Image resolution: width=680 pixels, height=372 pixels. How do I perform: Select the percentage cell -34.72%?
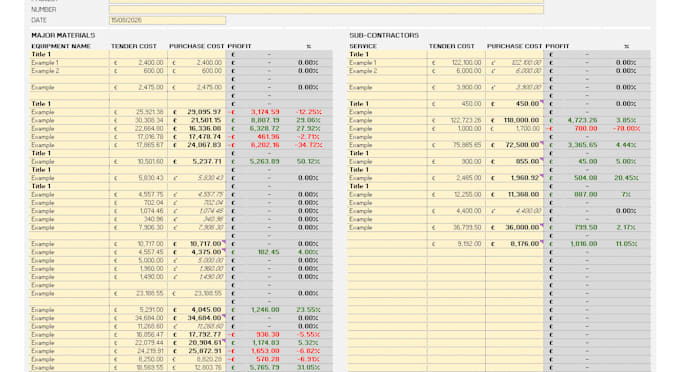[309, 145]
